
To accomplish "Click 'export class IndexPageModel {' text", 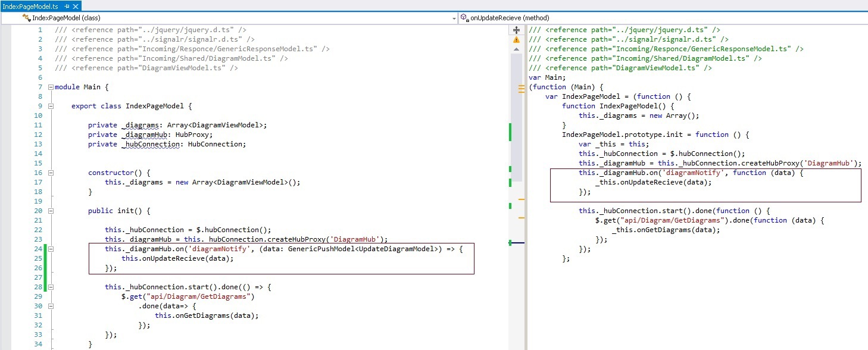I will coord(132,106).
